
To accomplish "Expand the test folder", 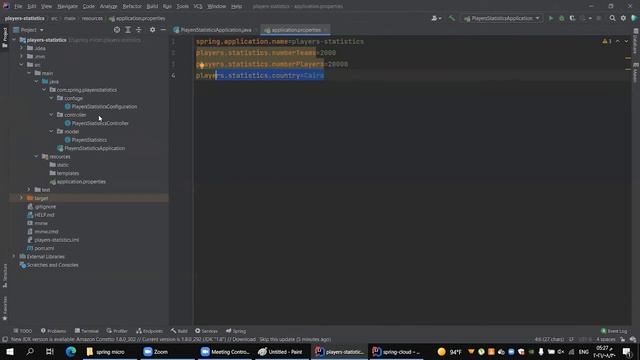I will (x=29, y=190).
